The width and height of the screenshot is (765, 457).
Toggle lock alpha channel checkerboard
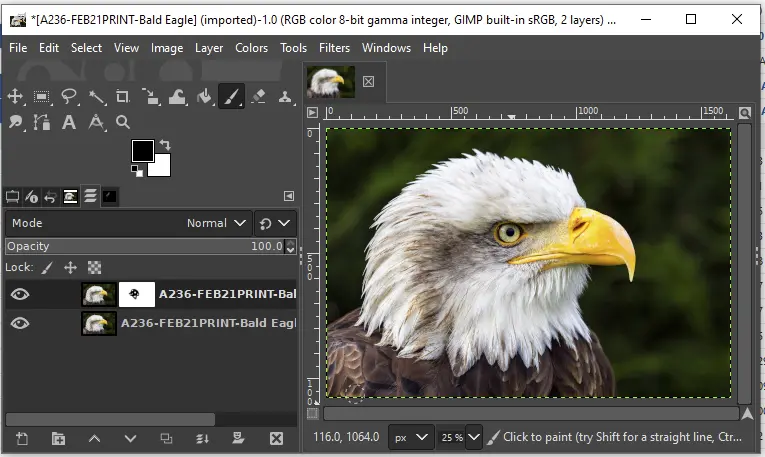coord(94,268)
